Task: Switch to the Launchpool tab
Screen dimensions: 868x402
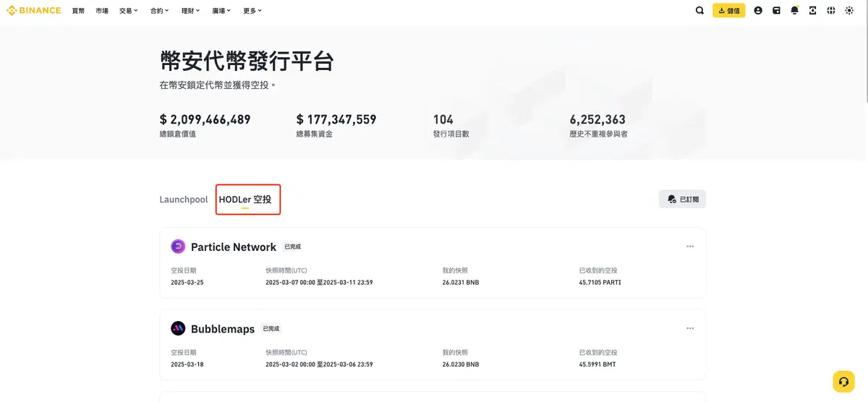Action: point(184,200)
